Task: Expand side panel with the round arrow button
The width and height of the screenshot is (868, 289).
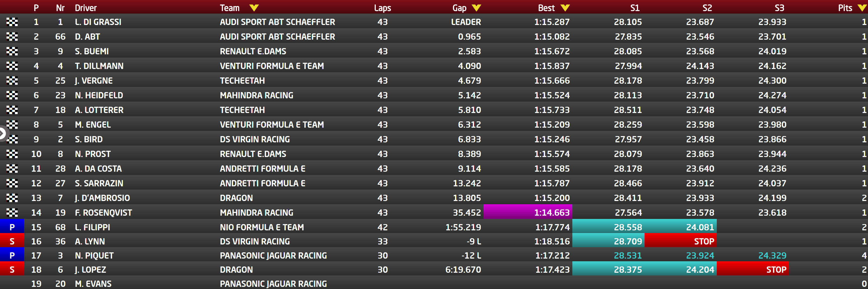Action: pos(3,133)
